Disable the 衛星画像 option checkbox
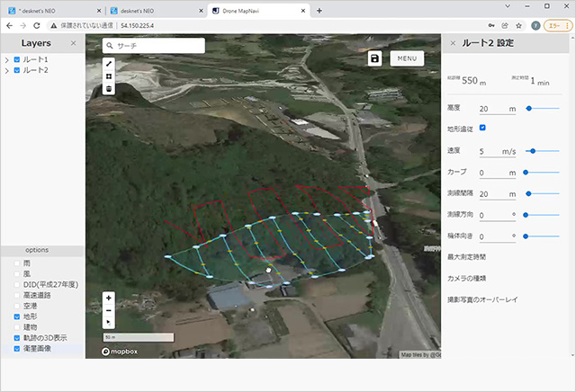576x392 pixels. (x=15, y=349)
